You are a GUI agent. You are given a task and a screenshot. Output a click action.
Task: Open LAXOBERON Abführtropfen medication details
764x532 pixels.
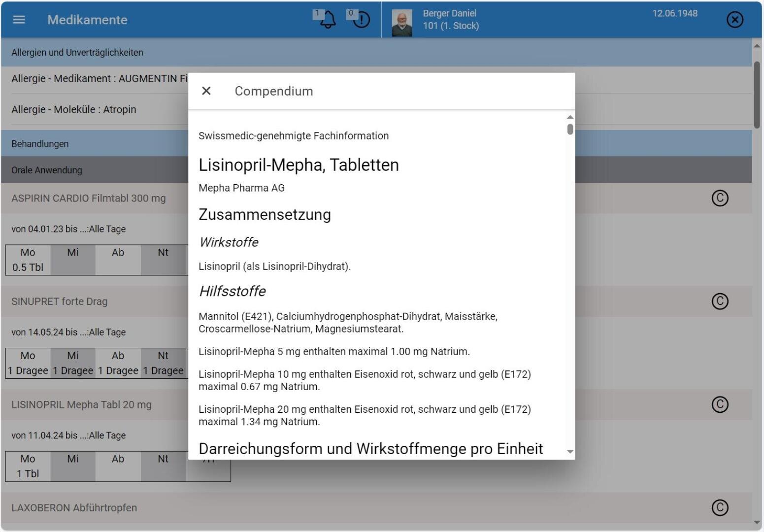coord(75,507)
